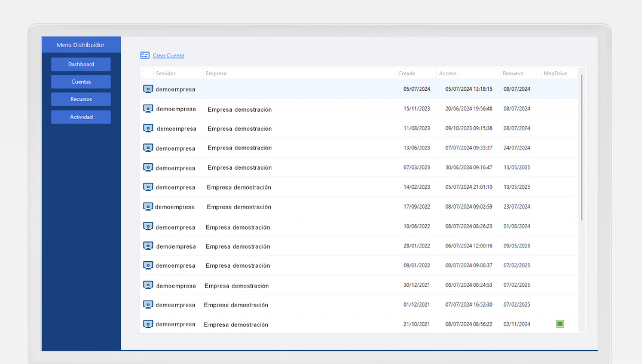The width and height of the screenshot is (642, 364).
Task: Click access time 05/07/2024 13:18:15
Action: (x=469, y=89)
